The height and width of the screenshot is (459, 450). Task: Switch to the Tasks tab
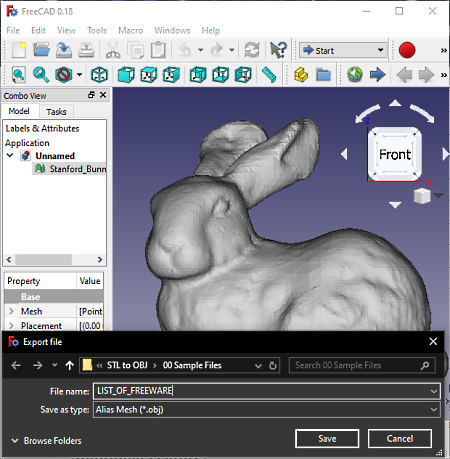pyautogui.click(x=56, y=112)
